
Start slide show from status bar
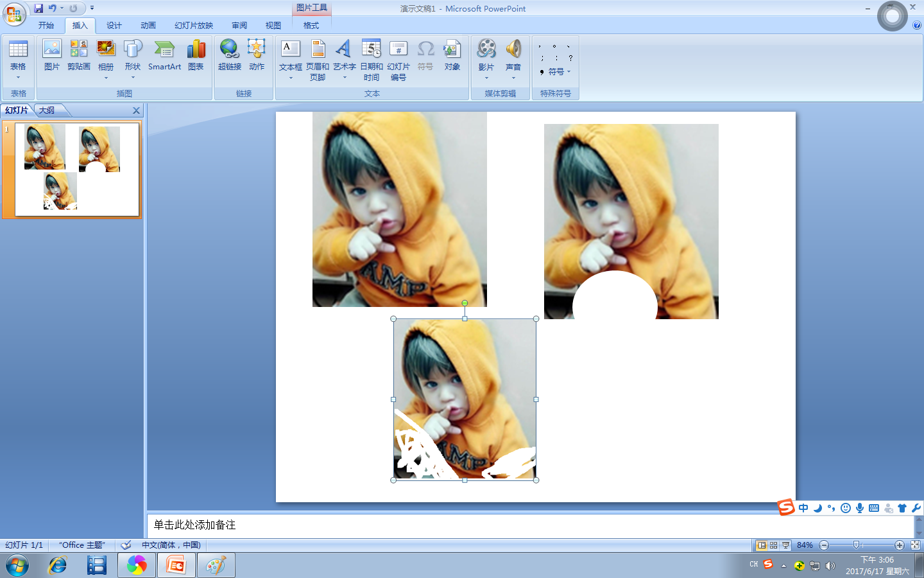pyautogui.click(x=786, y=545)
